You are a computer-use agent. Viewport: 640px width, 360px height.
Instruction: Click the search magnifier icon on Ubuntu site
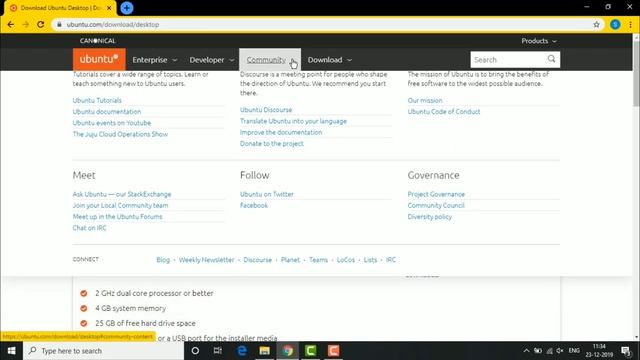point(551,59)
